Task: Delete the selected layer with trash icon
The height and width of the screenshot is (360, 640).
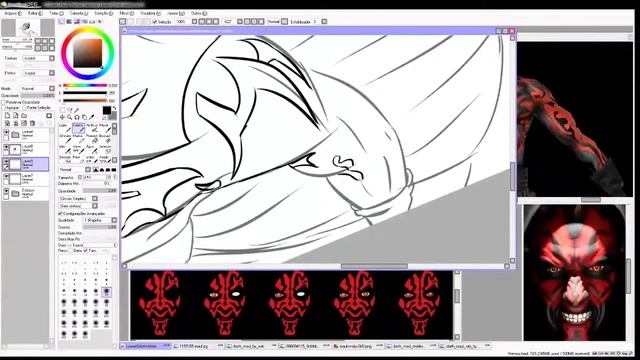Action: click(32, 123)
